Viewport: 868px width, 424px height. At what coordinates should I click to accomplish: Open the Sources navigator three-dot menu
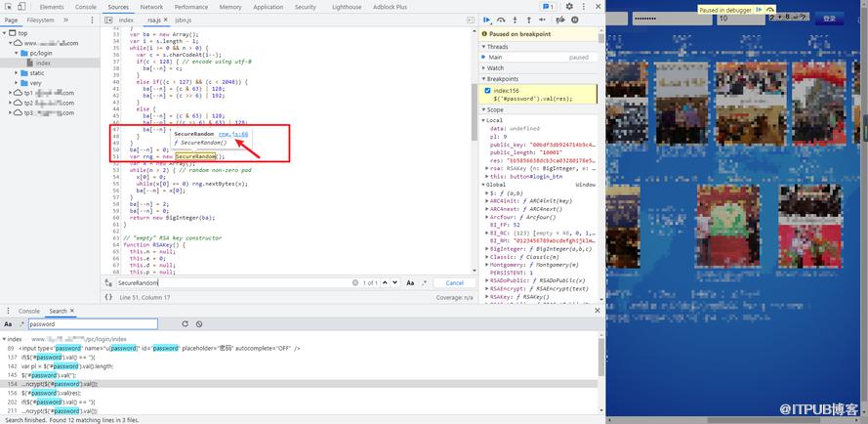pyautogui.click(x=92, y=20)
